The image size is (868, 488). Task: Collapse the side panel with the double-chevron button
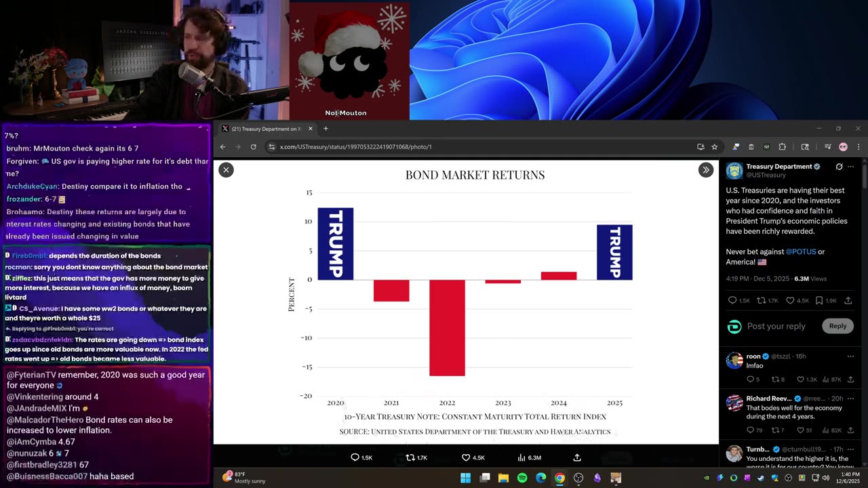(705, 170)
